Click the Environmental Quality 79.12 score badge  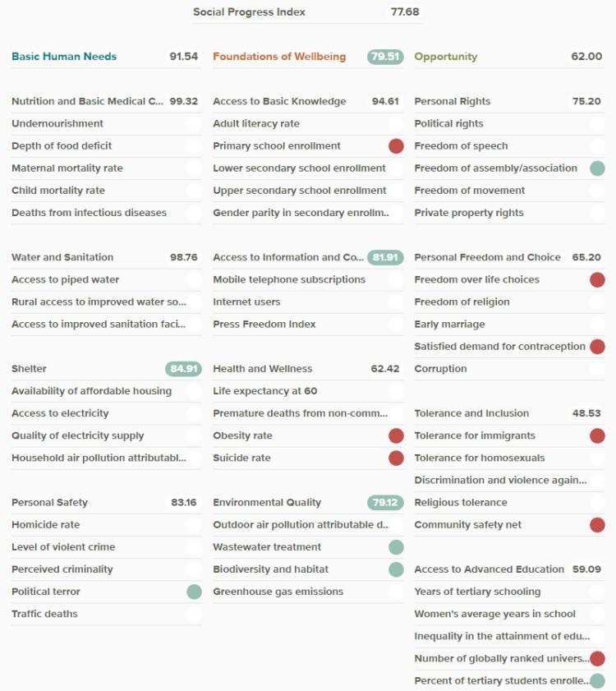(385, 502)
